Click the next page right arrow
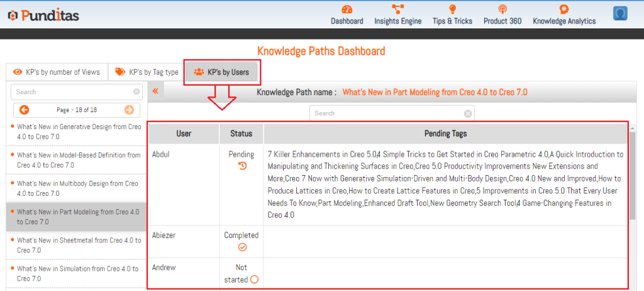The height and width of the screenshot is (291, 644). tap(129, 110)
